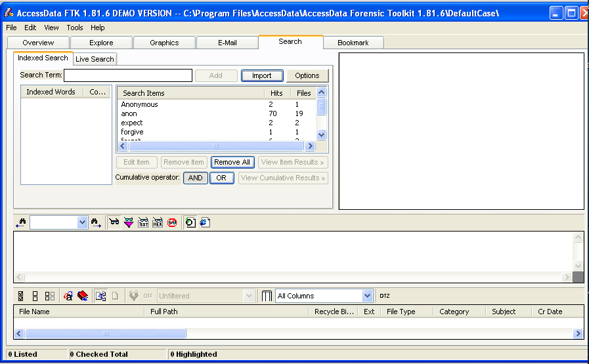Click View Cumulative Results button
Viewport: 589px width, 364px height.
283,178
